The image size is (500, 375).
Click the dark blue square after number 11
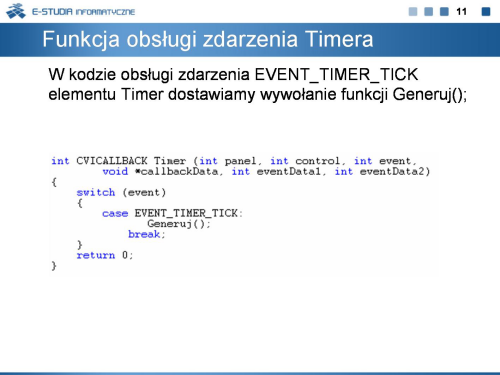pyautogui.click(x=486, y=12)
